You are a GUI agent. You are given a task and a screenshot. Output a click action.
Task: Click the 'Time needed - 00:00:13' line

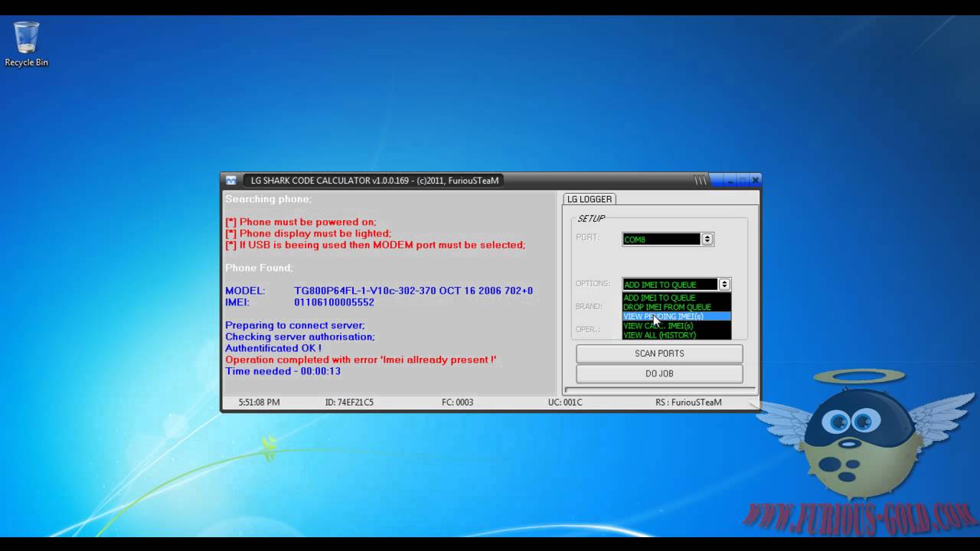(283, 371)
